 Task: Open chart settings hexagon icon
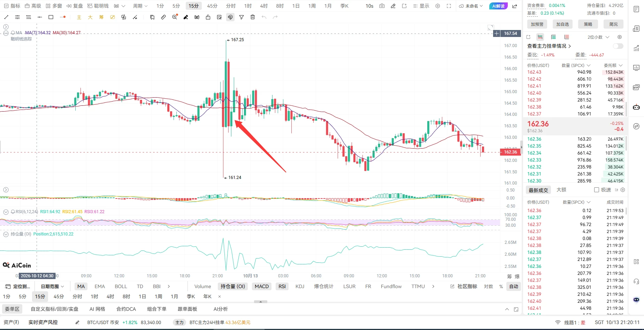click(438, 6)
